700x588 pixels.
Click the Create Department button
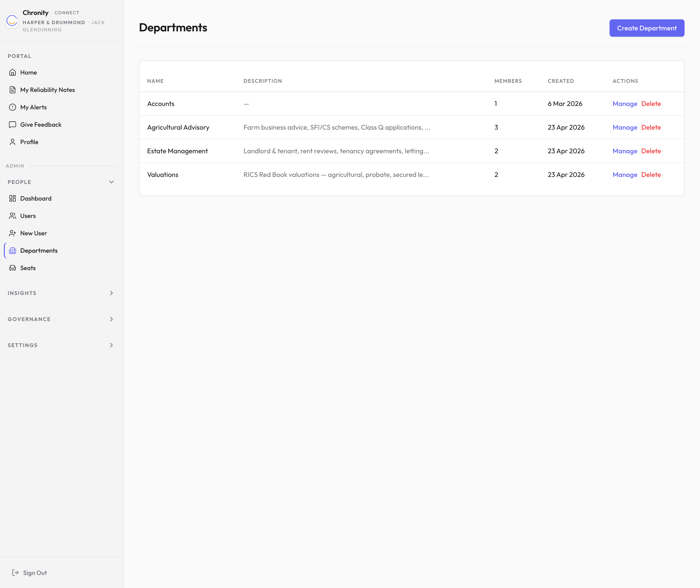pyautogui.click(x=646, y=28)
